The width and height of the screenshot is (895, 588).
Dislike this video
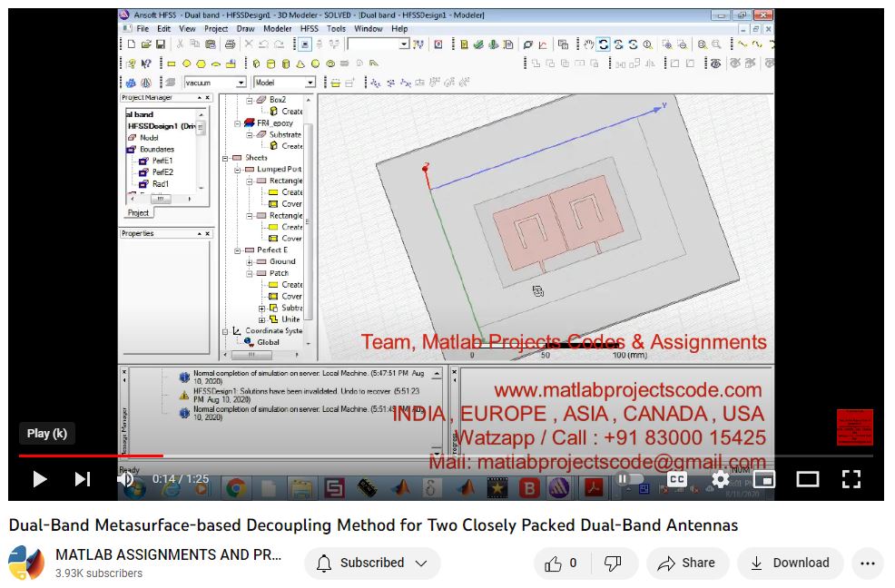614,563
